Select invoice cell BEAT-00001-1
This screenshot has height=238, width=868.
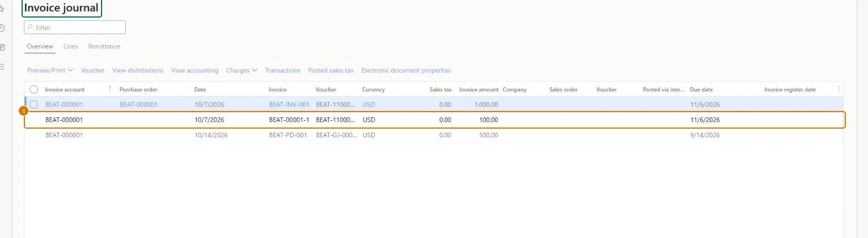pos(289,120)
